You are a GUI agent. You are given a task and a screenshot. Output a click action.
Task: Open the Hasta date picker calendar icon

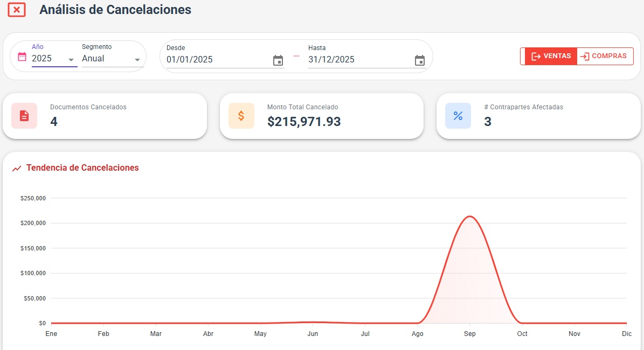coord(420,60)
